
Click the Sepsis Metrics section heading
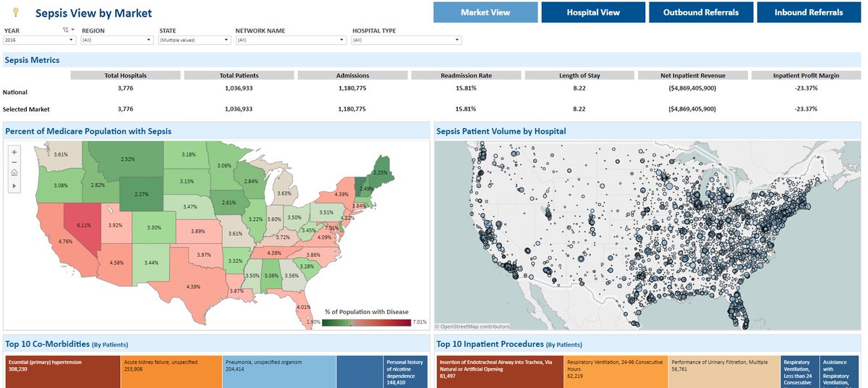click(32, 60)
